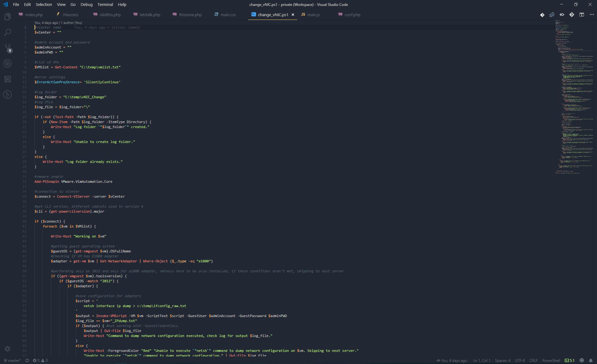597x364 pixels.
Task: Send feedback with the smiley icon
Action: (582, 361)
